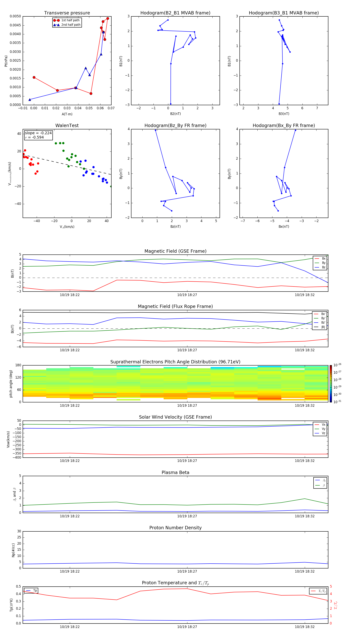Click the 'Magnetic Field (GSE Frame)' title
Image resolution: width=351 pixels, height=644 pixels.
click(175, 251)
